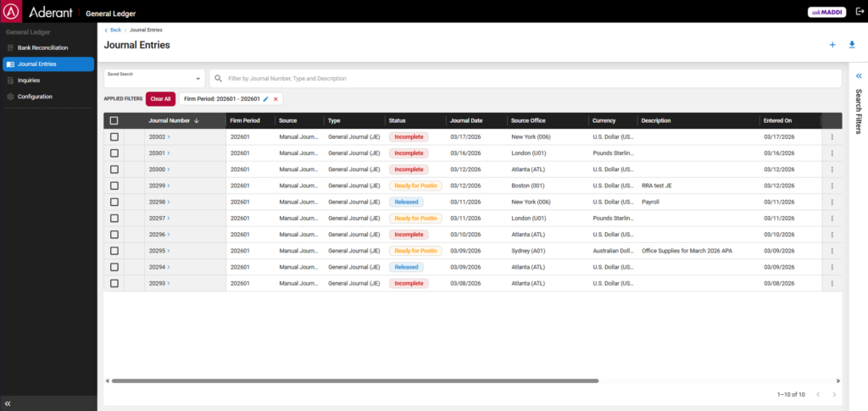Click the search magnifier icon
The height and width of the screenshot is (411, 868).
click(219, 79)
